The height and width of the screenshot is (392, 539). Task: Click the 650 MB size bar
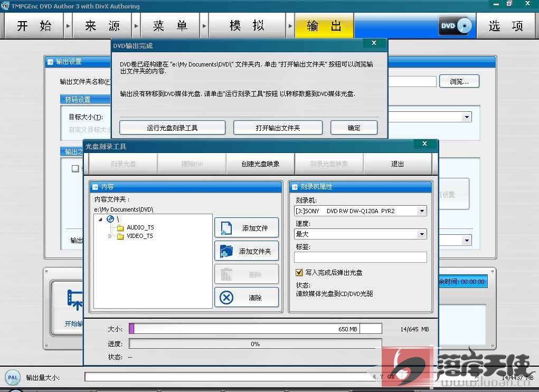tap(255, 329)
